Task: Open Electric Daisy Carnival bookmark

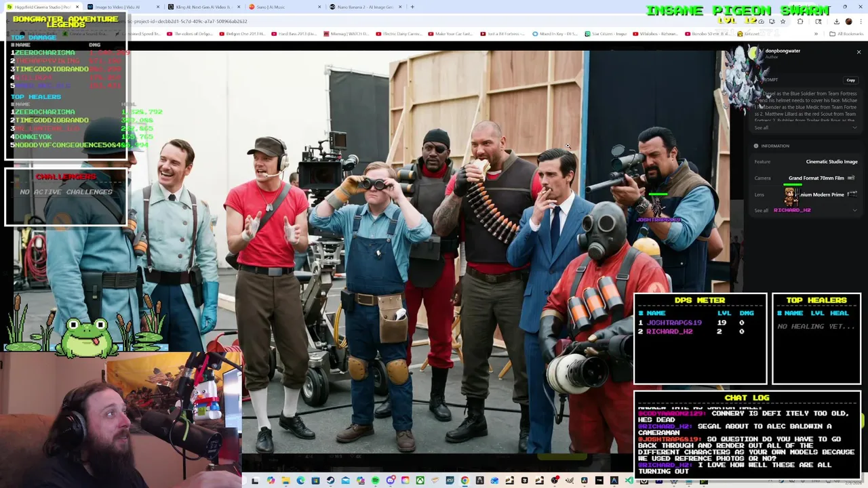Action: pyautogui.click(x=399, y=34)
